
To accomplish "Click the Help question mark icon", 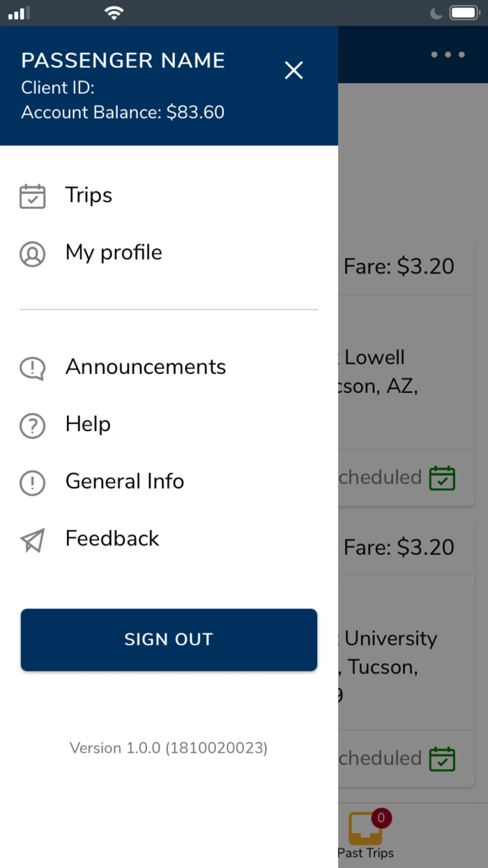I will [32, 426].
